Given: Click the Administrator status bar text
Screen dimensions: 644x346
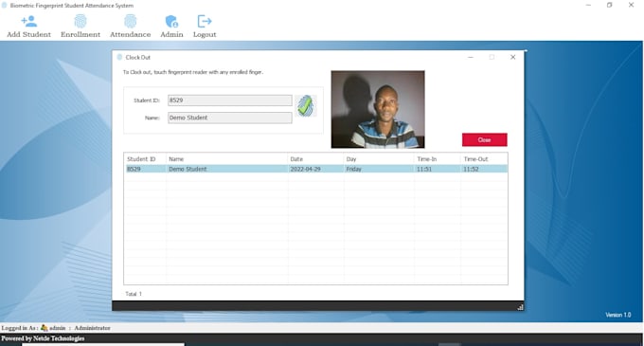Looking at the screenshot, I should pyautogui.click(x=92, y=328).
